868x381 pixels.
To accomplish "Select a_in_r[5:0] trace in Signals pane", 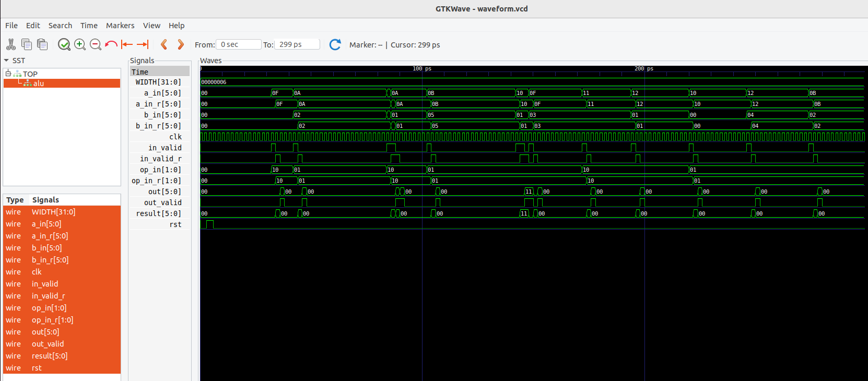I will (x=160, y=104).
